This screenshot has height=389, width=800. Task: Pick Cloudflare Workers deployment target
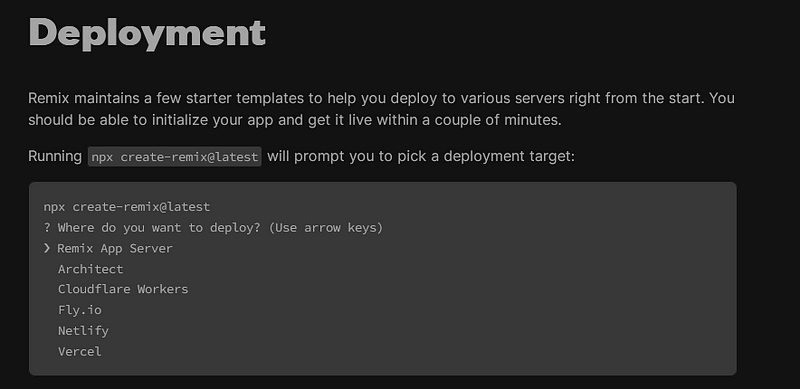point(123,289)
